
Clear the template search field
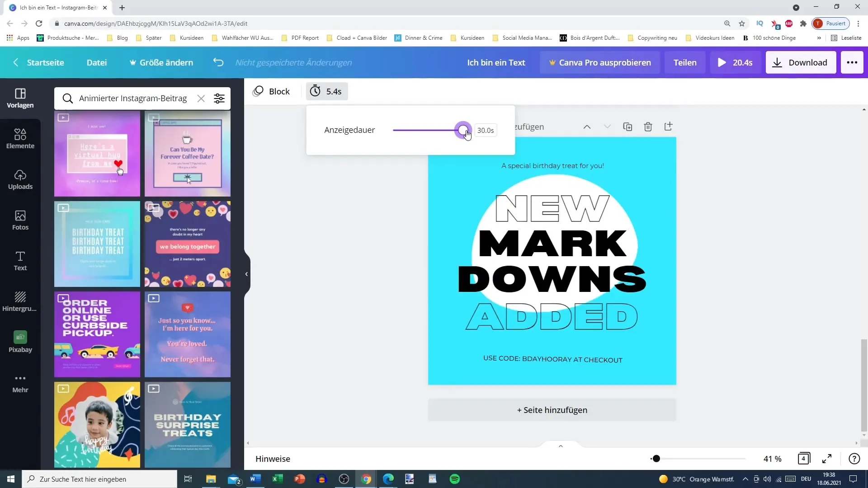[x=201, y=99]
